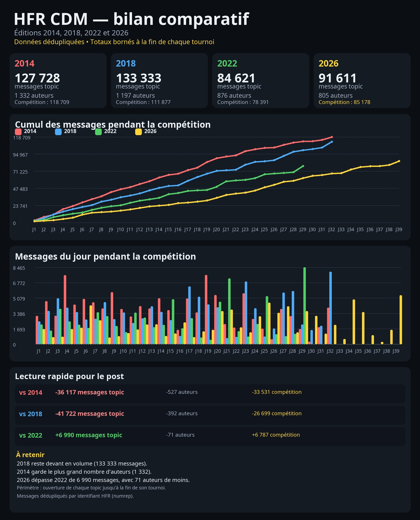Screen dimensions: 420x520
Task: Click "1 197 auteurs" in the 2018 card
Action: pyautogui.click(x=136, y=96)
